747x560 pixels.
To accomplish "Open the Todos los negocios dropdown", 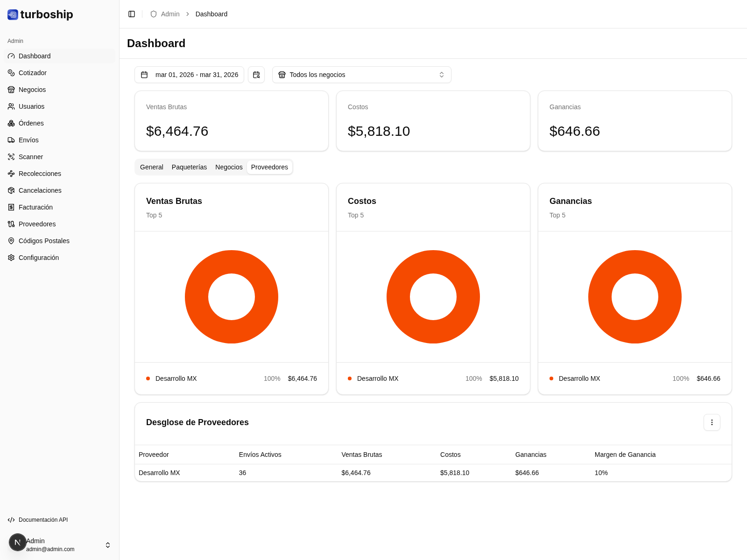I will click(x=361, y=75).
